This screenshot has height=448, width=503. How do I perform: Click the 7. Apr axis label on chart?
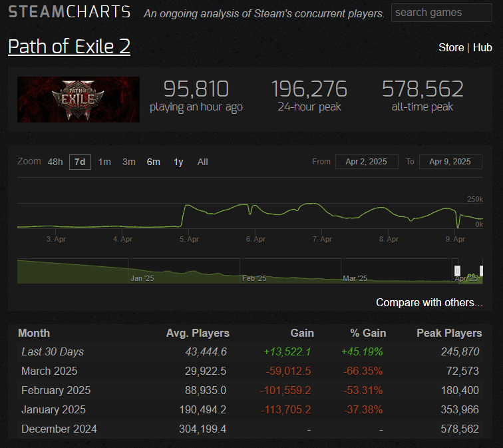pos(322,239)
